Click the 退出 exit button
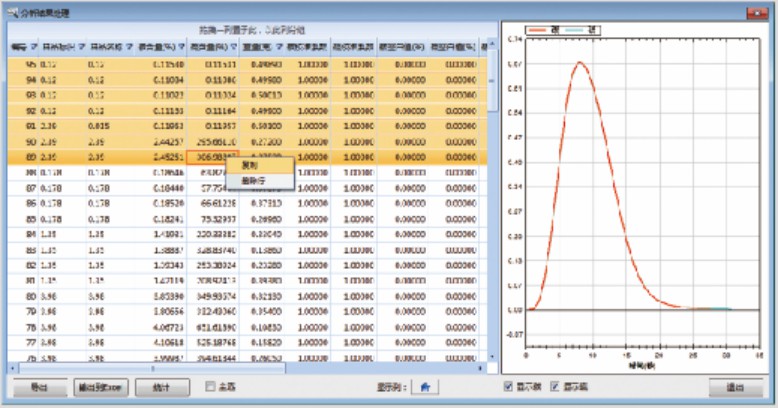Screen dimensions: 778x408 733,388
